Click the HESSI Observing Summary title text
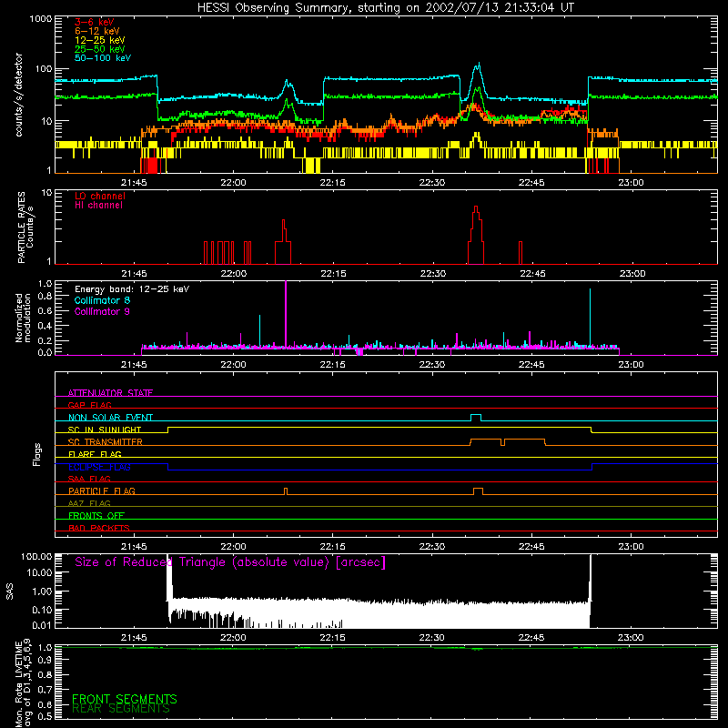Image resolution: width=728 pixels, height=728 pixels. pos(385,8)
